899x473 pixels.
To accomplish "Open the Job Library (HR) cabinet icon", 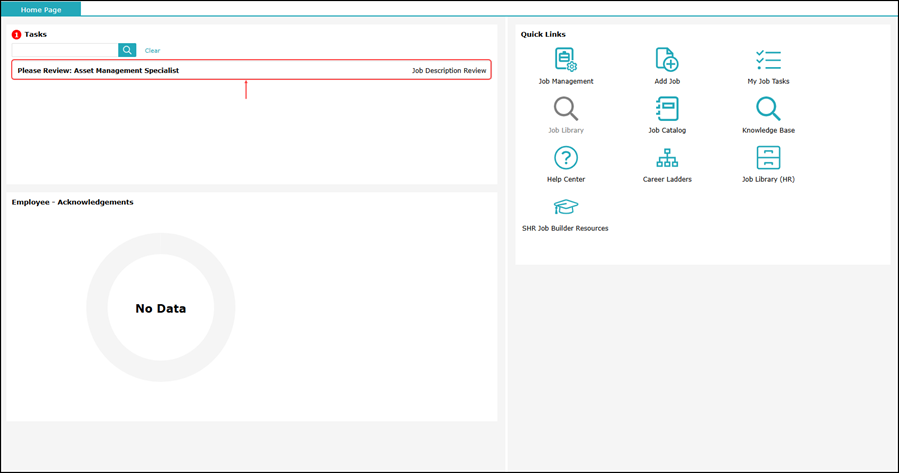I will click(x=768, y=158).
